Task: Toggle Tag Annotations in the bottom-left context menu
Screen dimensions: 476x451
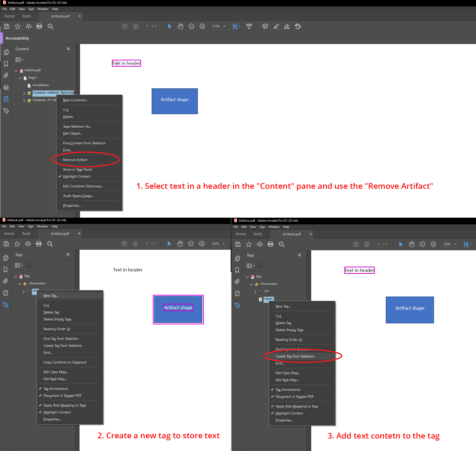Action: (x=56, y=389)
